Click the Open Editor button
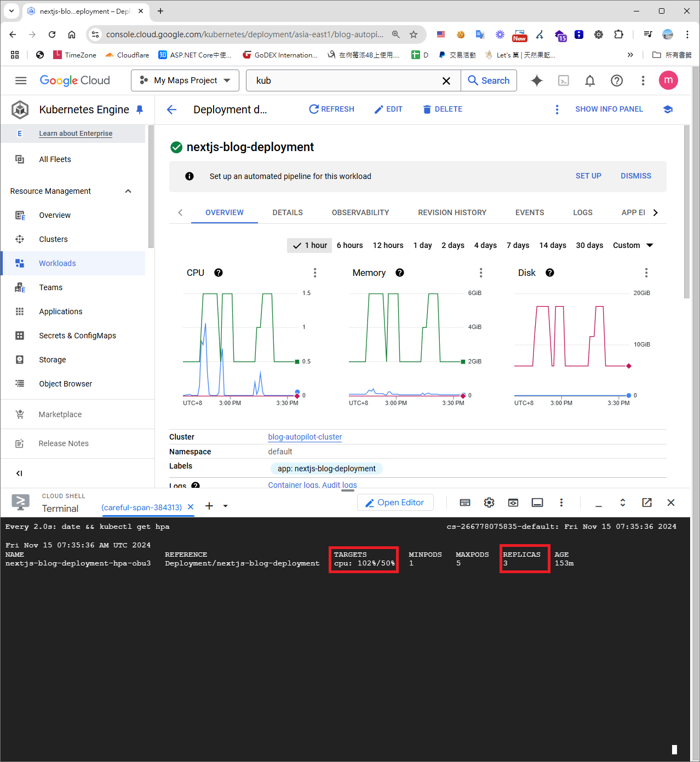 395,503
